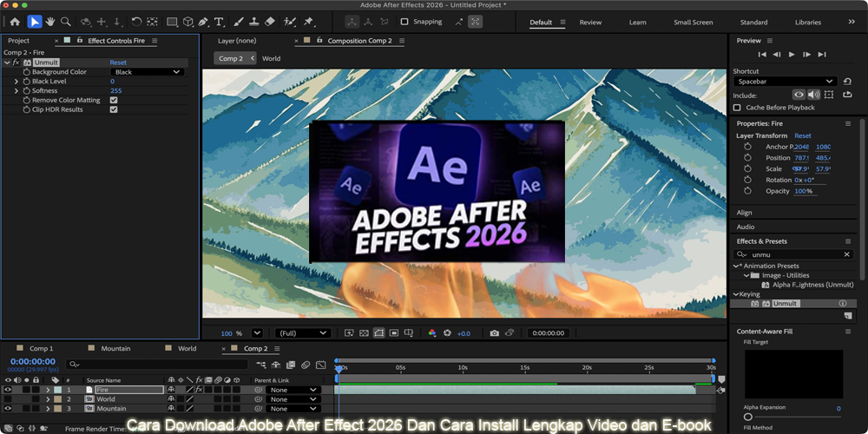Show the World layer visibility
Viewport: 868px width, 434px height.
8,399
